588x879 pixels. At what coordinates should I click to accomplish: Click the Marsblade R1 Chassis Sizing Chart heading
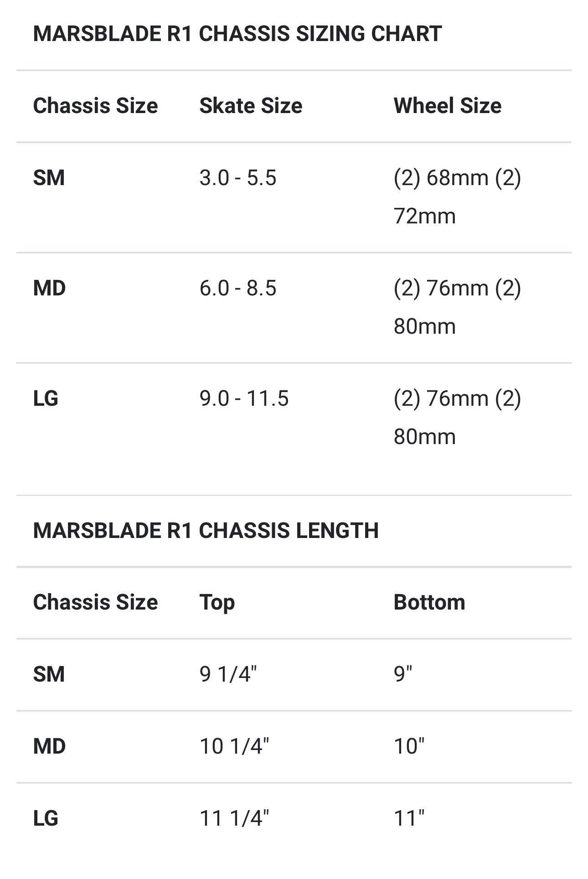coord(237,34)
